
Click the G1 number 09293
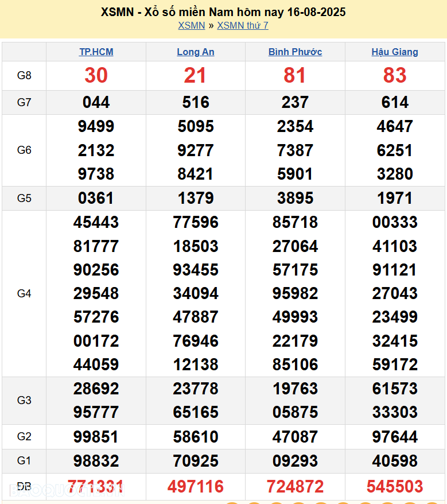click(295, 460)
